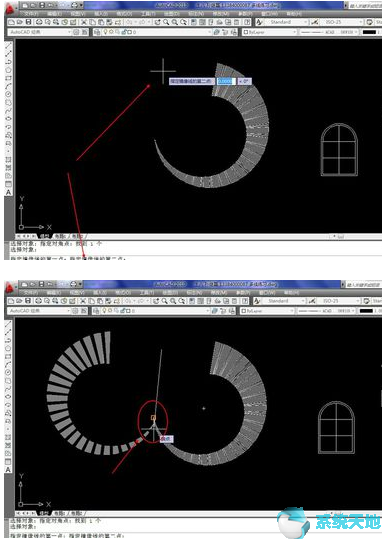Select the Arc tool in upper window
Screen dimensions: 382x539
point(9,86)
